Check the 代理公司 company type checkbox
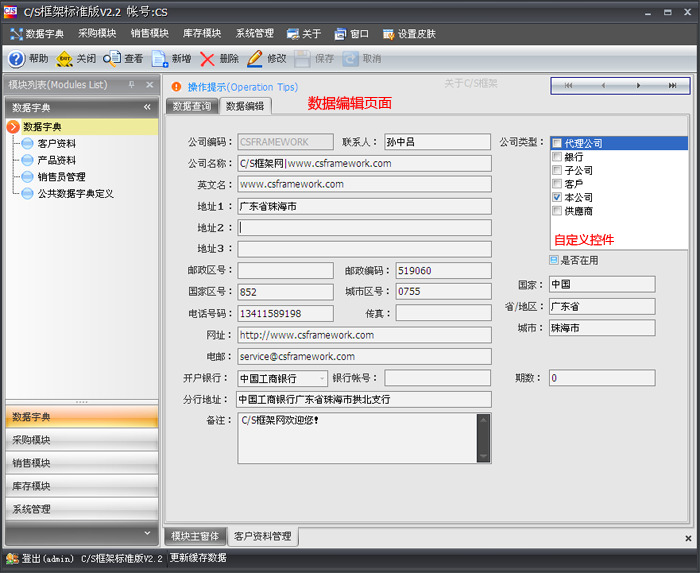This screenshot has height=573, width=700. (557, 143)
